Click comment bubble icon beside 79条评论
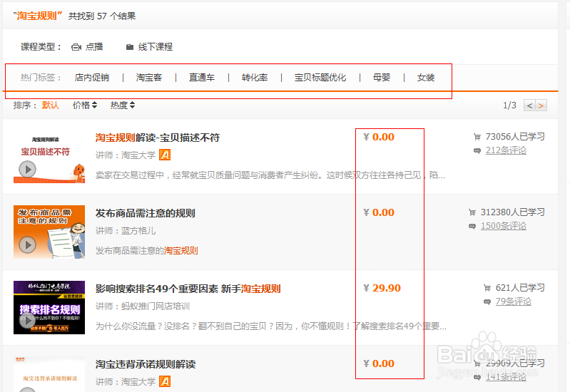Viewport: 570px width, 392px height. pos(487,301)
